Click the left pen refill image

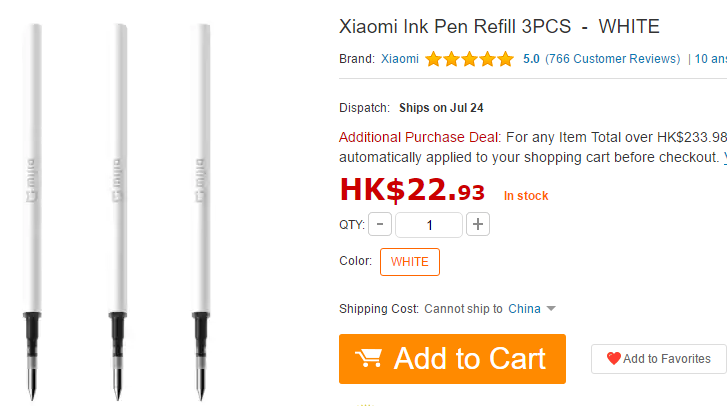[x=32, y=212]
